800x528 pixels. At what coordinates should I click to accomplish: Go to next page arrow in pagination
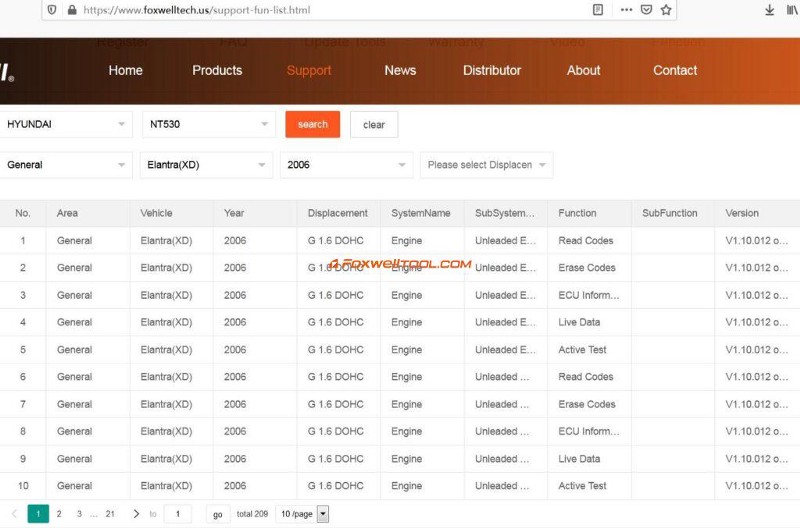tap(136, 514)
